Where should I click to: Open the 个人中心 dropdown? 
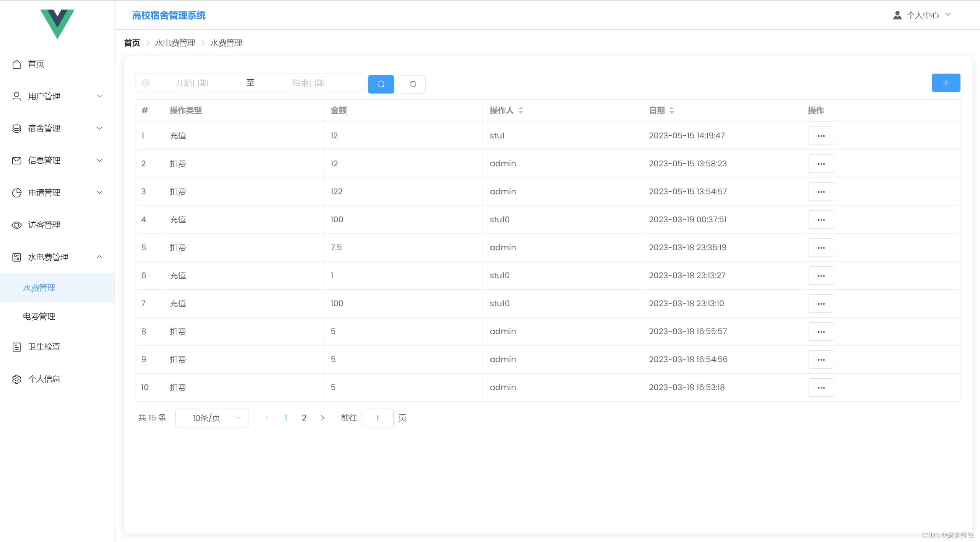pos(923,15)
